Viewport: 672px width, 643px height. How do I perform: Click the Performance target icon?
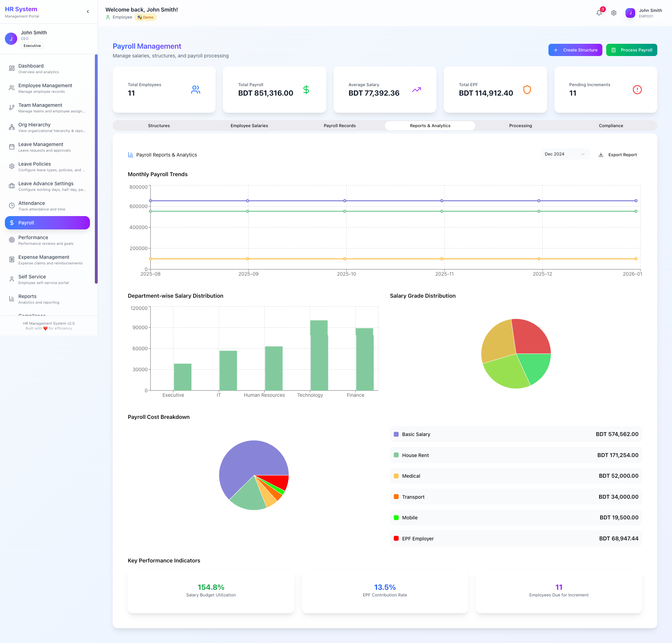(12, 240)
